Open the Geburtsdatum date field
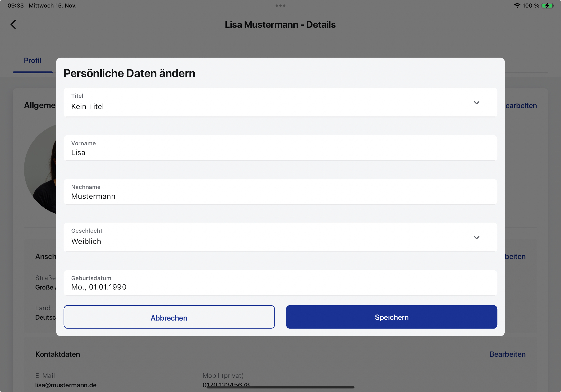 [280, 283]
